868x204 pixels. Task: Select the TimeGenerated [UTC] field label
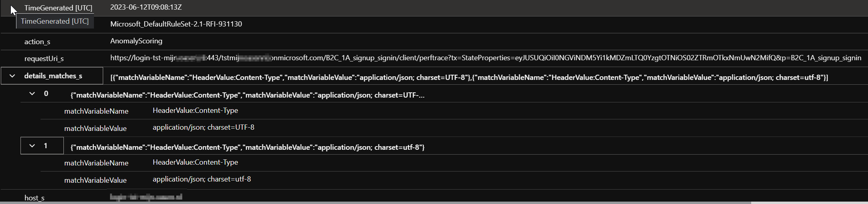pyautogui.click(x=58, y=8)
